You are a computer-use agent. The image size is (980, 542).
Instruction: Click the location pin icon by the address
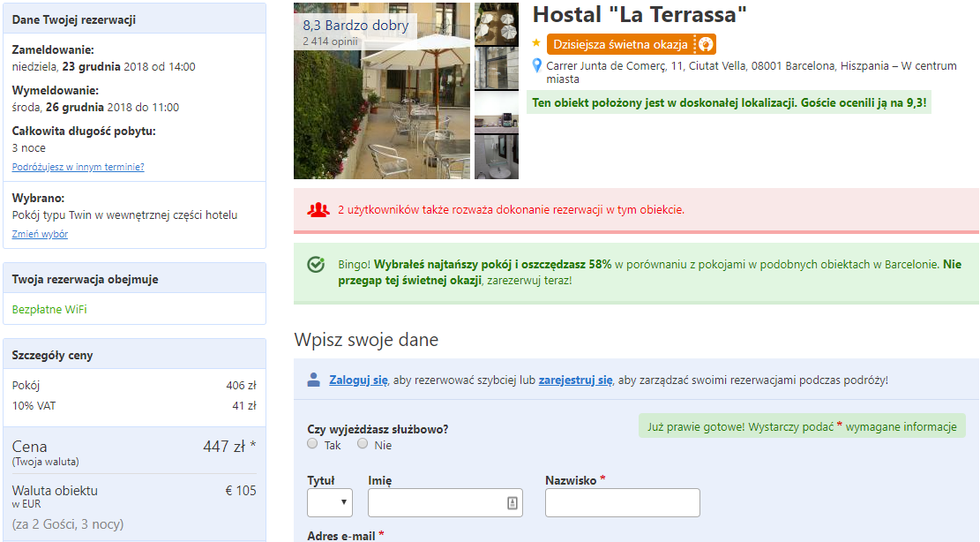coord(536,65)
